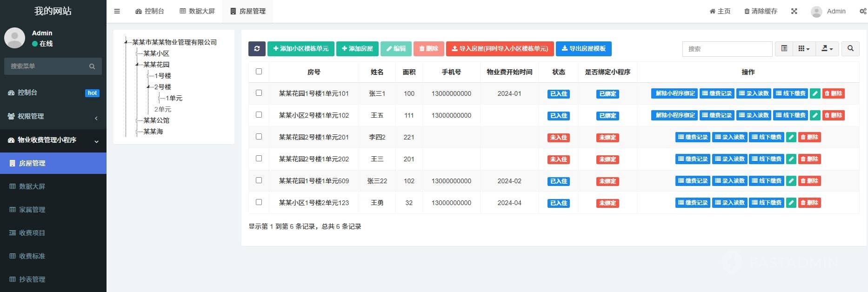Expand the 权限管理 sidebar menu
Screen dimensions: 868x292
(53, 116)
